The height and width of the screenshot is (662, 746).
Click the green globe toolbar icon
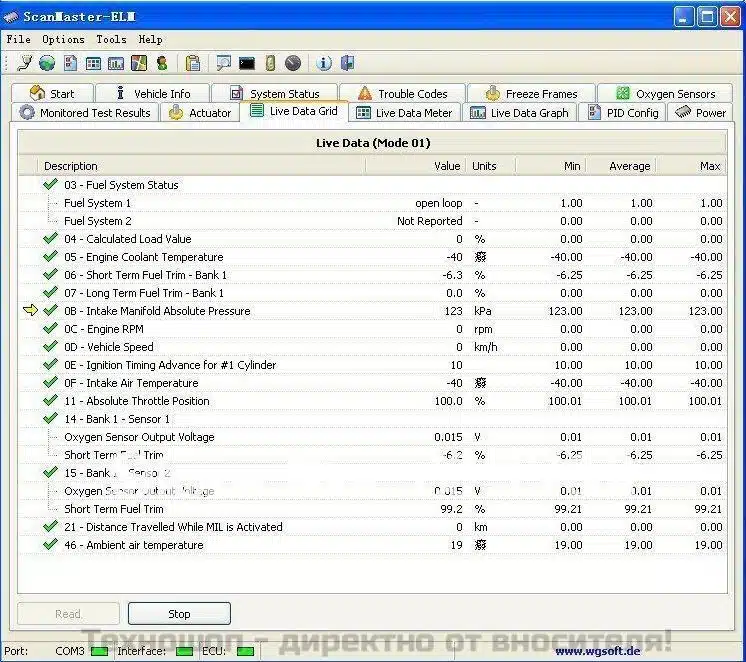47,63
